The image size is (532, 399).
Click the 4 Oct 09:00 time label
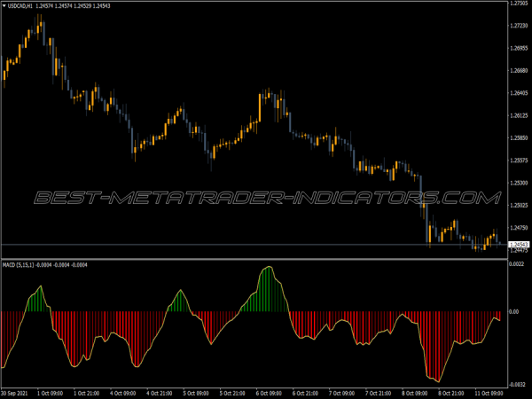point(123,393)
